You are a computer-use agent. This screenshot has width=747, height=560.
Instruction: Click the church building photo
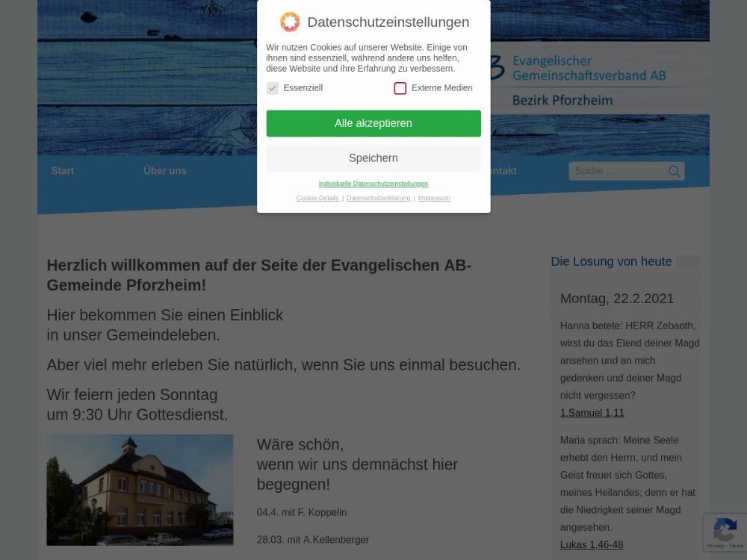(140, 490)
